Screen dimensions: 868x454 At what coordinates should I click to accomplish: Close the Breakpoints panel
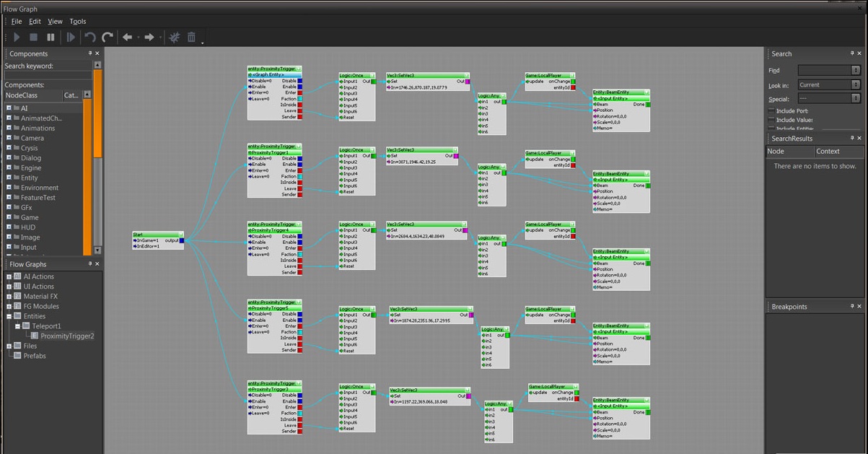(859, 306)
